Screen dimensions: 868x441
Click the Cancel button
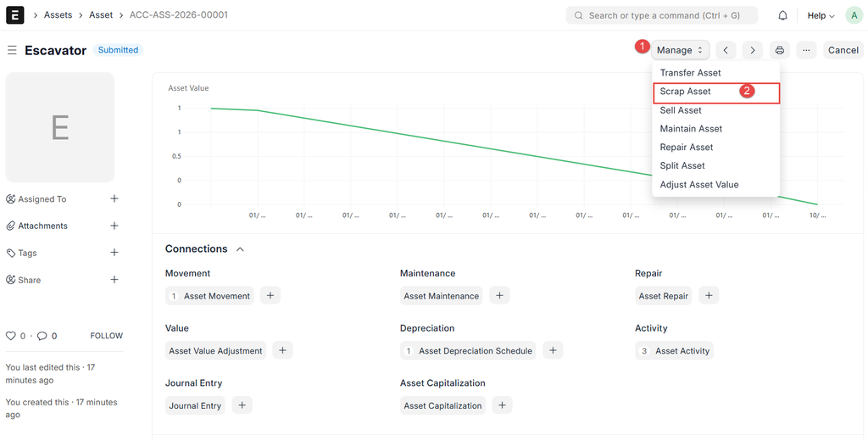[843, 50]
